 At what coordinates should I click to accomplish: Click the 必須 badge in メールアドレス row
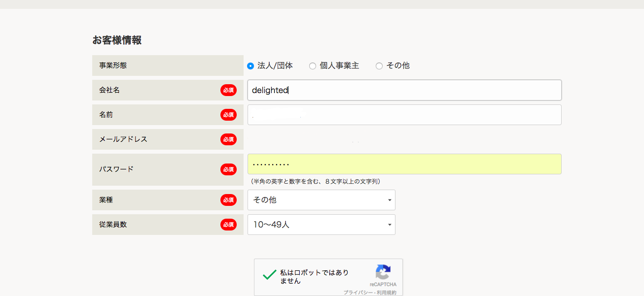[228, 139]
